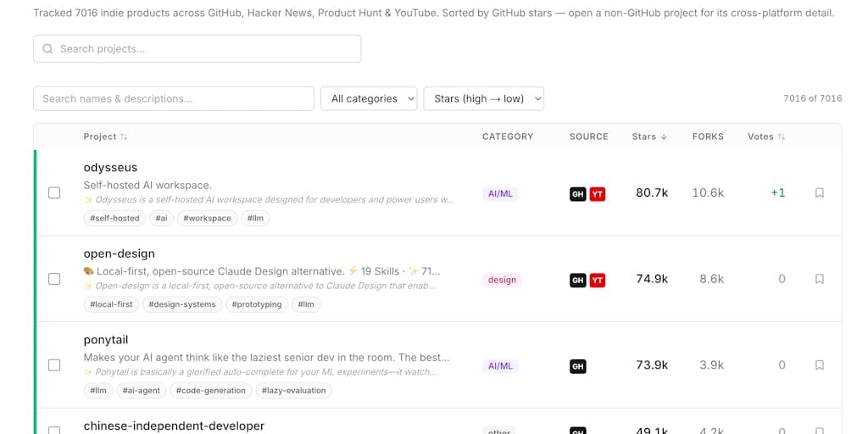
Task: Click the #lazy-evaluation tag
Action: pyautogui.click(x=294, y=391)
